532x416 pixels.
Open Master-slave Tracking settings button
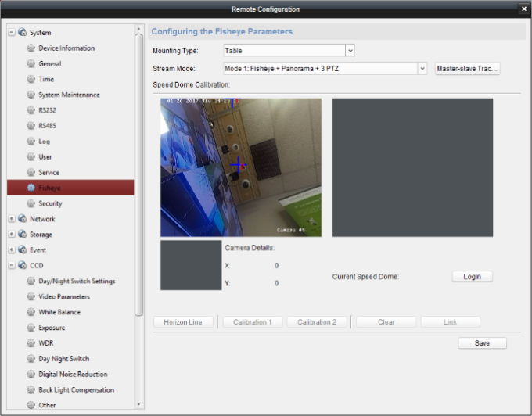pos(467,68)
